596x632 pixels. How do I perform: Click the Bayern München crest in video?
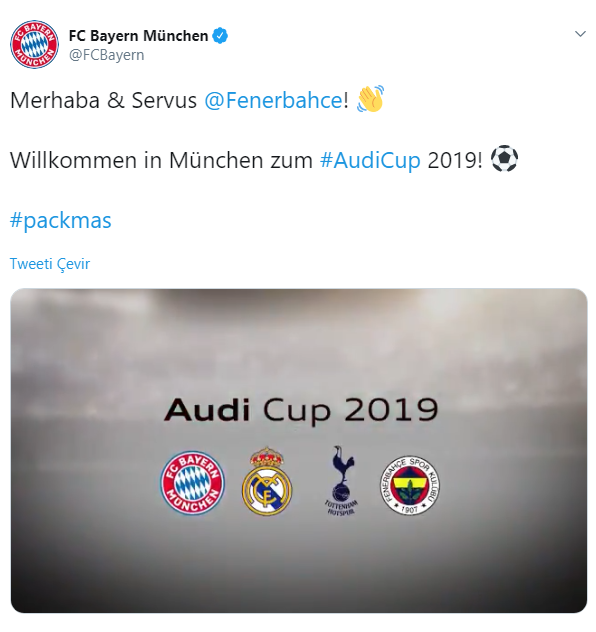click(x=192, y=482)
